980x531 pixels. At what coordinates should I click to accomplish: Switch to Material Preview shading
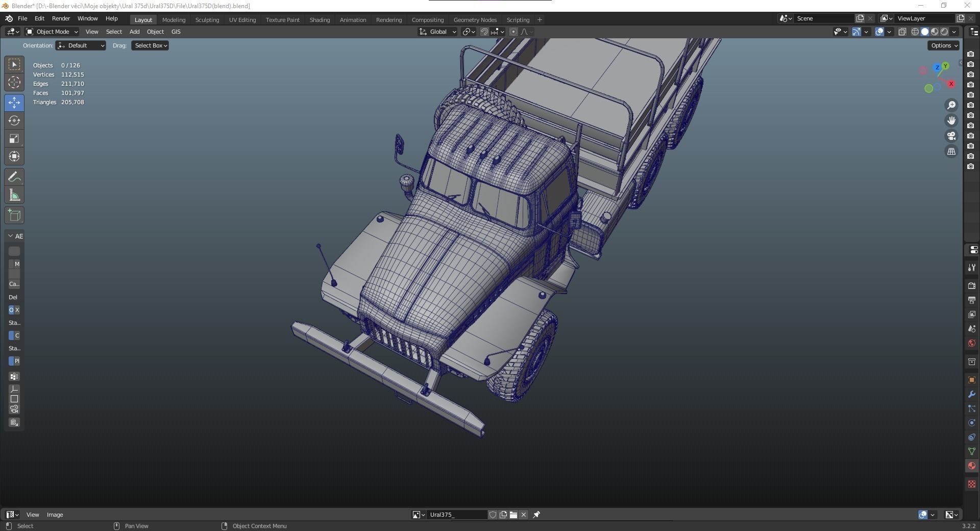935,32
